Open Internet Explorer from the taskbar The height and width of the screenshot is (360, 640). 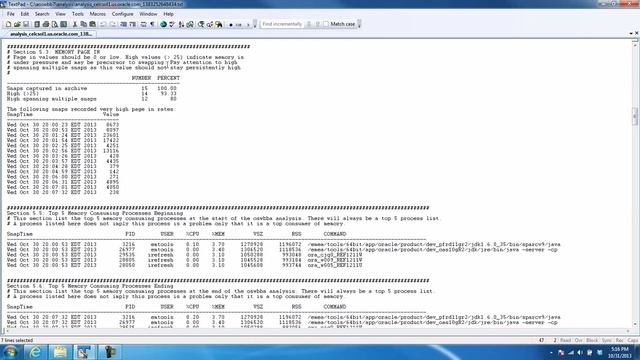[36, 352]
